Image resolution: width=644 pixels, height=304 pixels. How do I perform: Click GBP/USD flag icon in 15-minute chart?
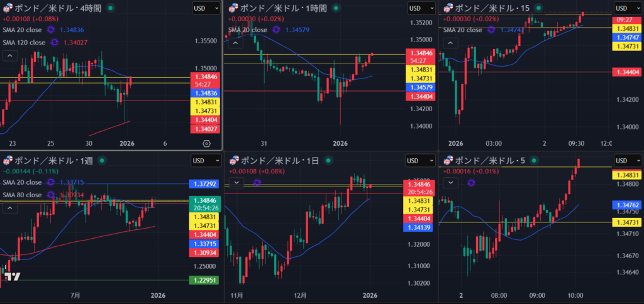point(448,8)
